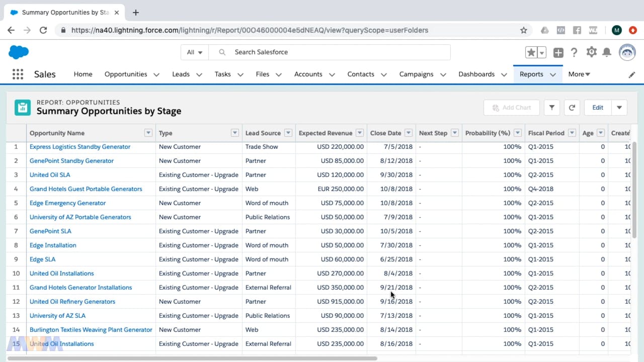
Task: Click the filter funnel icon
Action: pyautogui.click(x=552, y=108)
